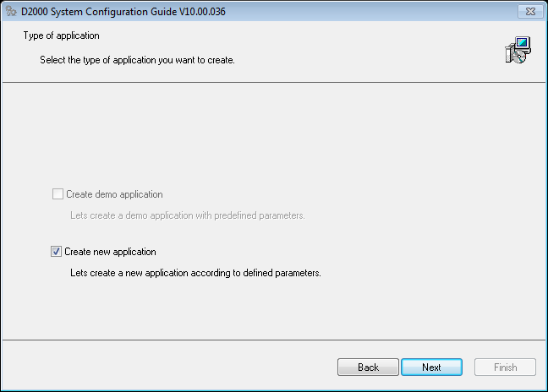Image resolution: width=548 pixels, height=392 pixels.
Task: Click the demo application predefined parameters description
Action: coord(187,215)
